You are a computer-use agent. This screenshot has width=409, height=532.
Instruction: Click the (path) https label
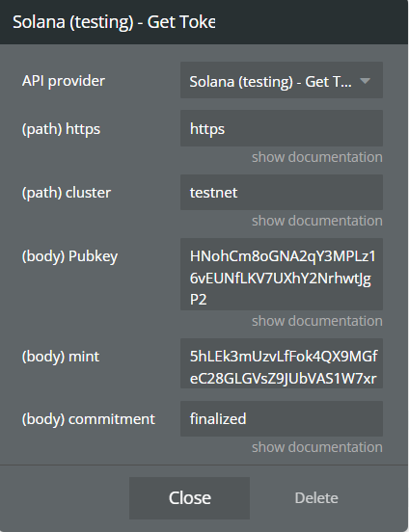(x=61, y=129)
